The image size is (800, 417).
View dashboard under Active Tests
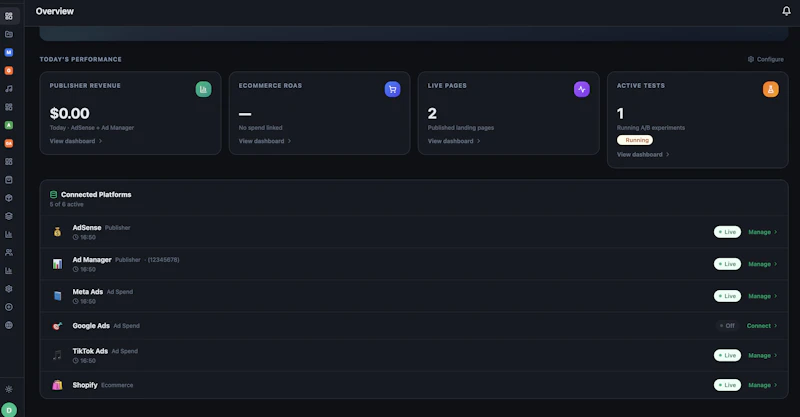(x=643, y=154)
